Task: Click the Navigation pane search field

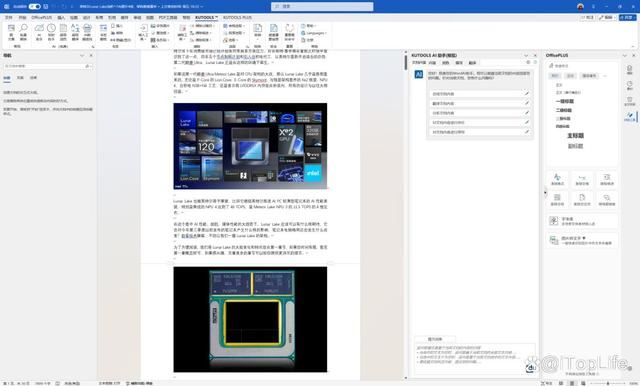Action: (x=48, y=66)
